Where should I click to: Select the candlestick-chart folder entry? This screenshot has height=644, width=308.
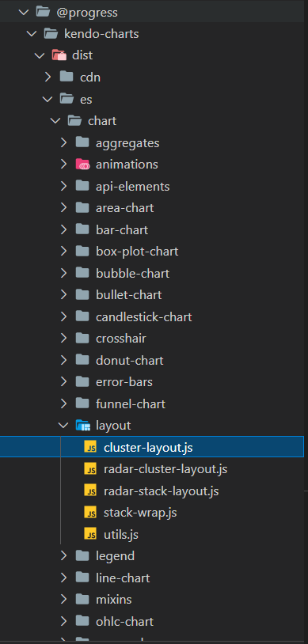click(154, 316)
